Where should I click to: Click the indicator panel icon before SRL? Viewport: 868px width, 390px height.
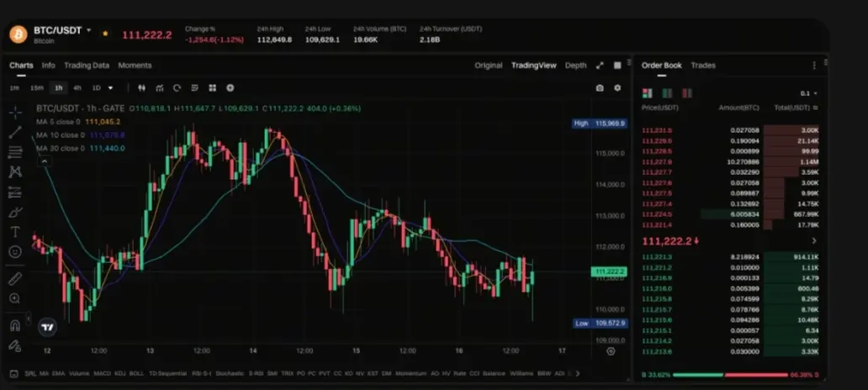coord(13,373)
